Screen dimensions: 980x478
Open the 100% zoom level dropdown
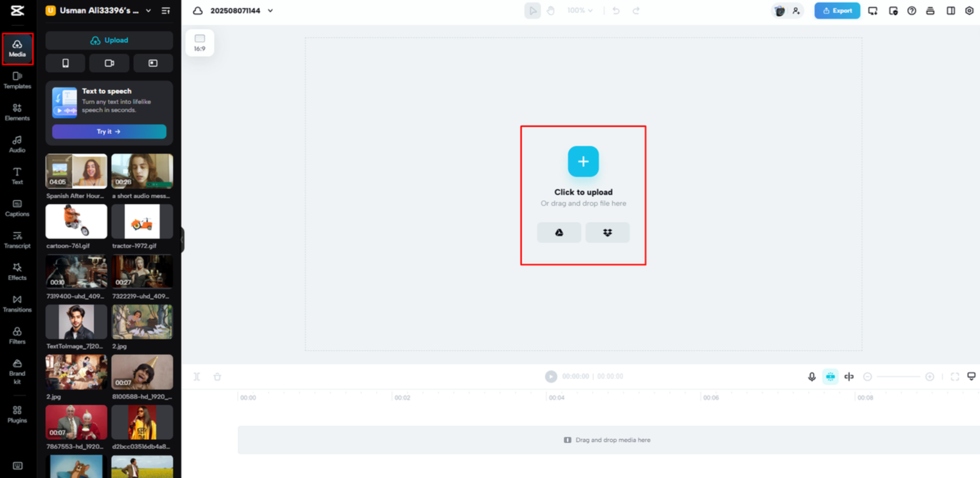point(579,11)
